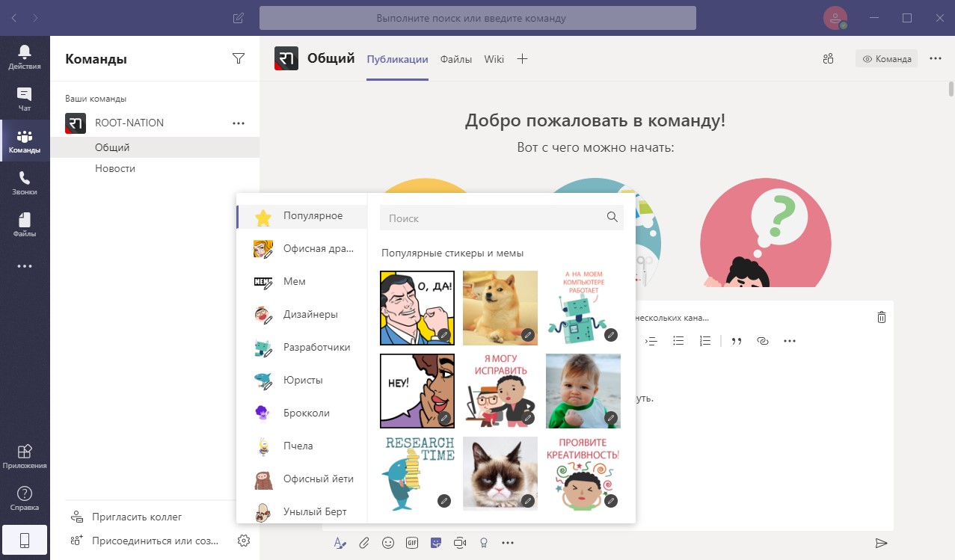Choose the Doge dog meme

pos(500,307)
